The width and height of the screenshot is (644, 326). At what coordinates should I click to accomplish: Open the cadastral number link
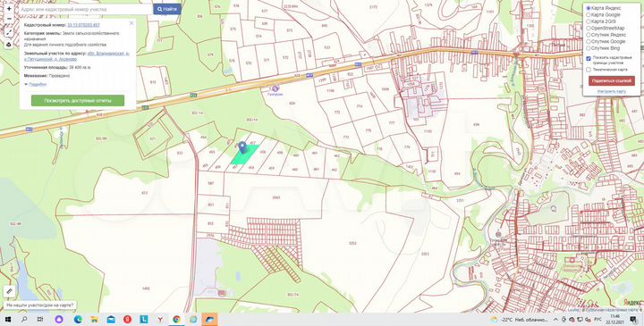tap(83, 25)
